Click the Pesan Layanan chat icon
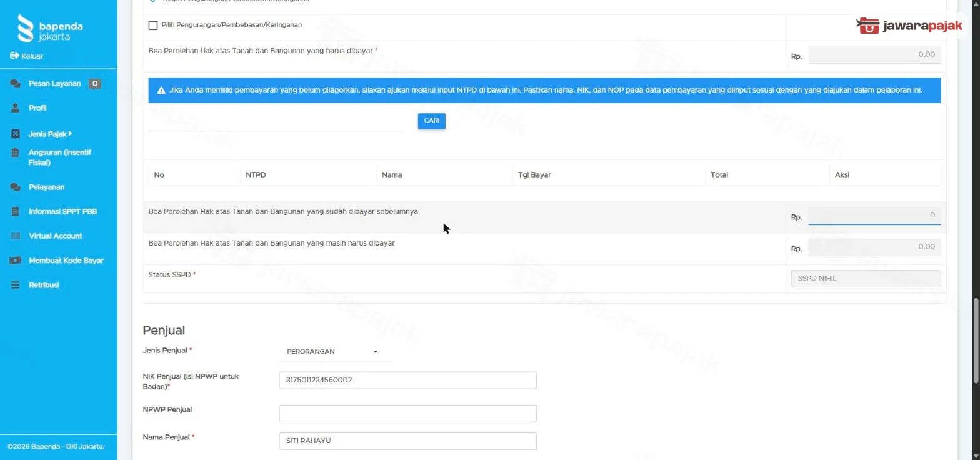The width and height of the screenshot is (980, 460). pyautogui.click(x=15, y=83)
